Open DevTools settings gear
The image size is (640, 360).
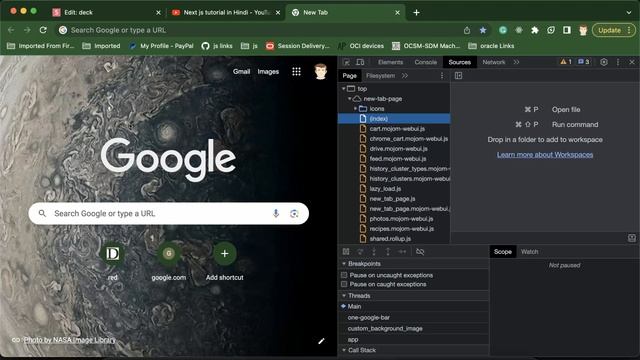(x=604, y=62)
